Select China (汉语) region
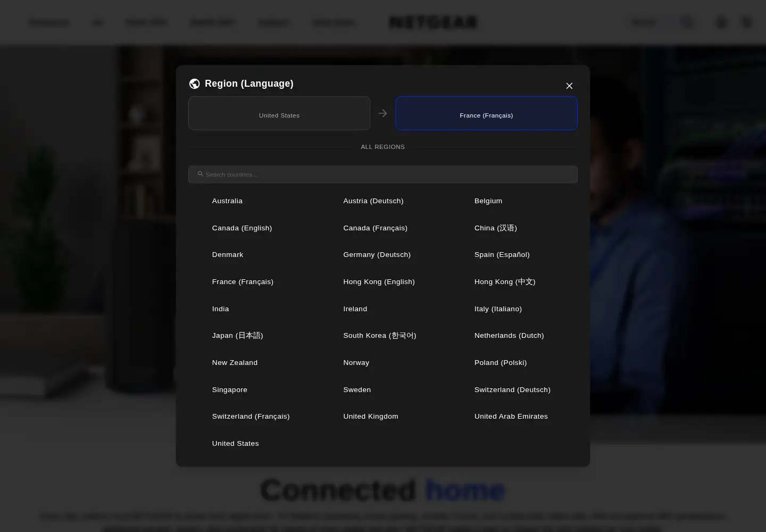Image resolution: width=766 pixels, height=532 pixels. pos(496,228)
